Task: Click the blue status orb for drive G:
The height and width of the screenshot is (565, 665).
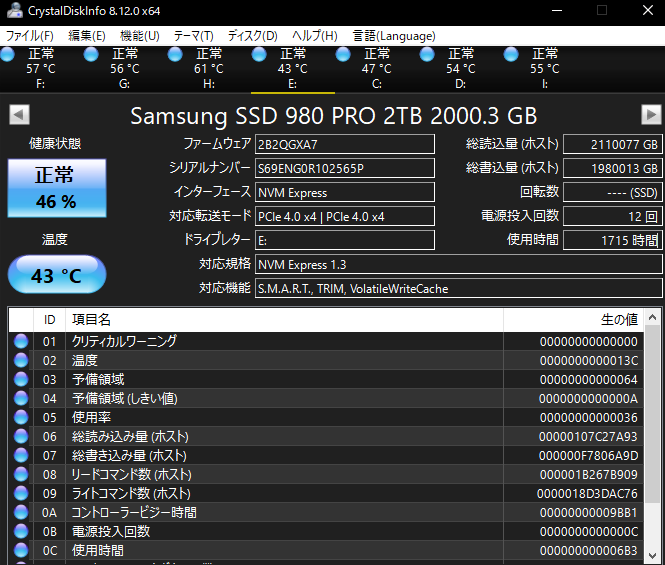Action: pyautogui.click(x=91, y=54)
